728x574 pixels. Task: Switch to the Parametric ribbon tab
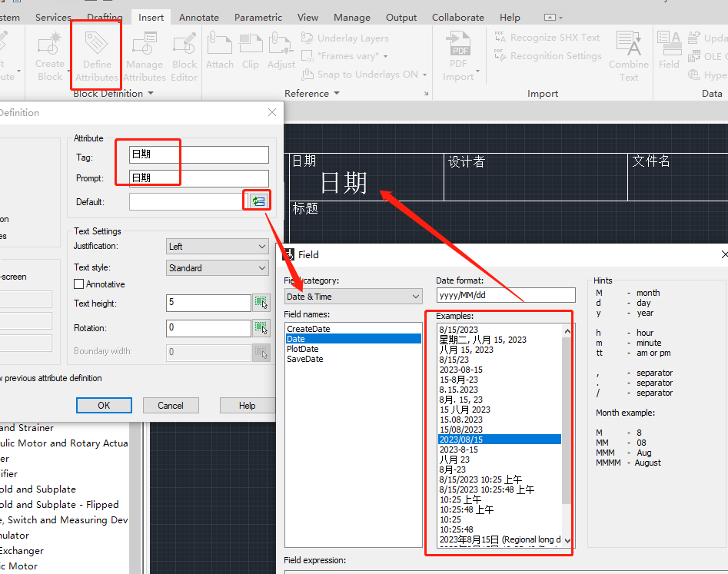[258, 17]
